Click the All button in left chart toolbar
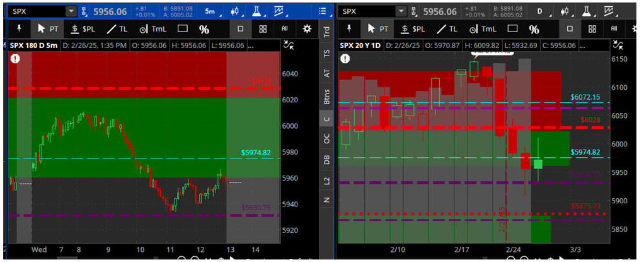This screenshot has width=644, height=262. click(x=285, y=28)
